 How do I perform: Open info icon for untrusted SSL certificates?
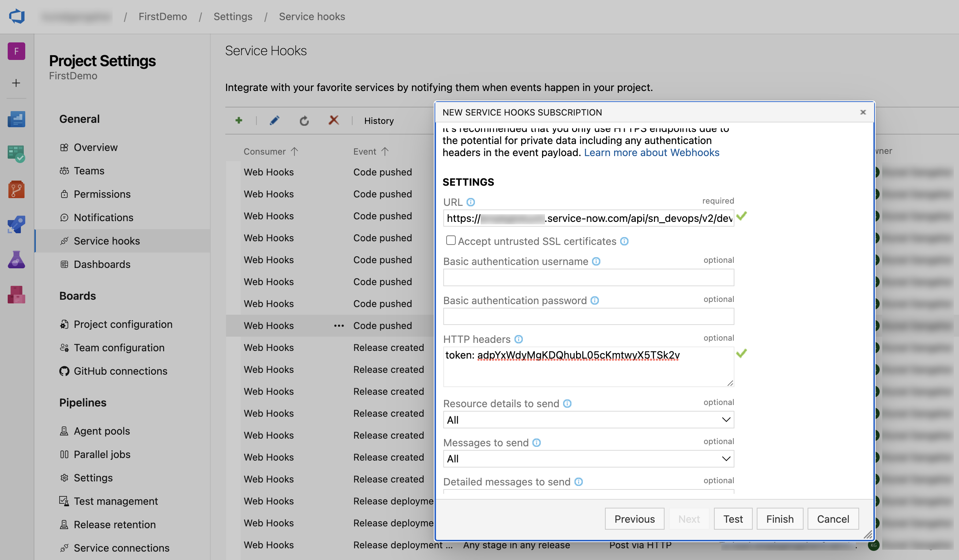(624, 241)
